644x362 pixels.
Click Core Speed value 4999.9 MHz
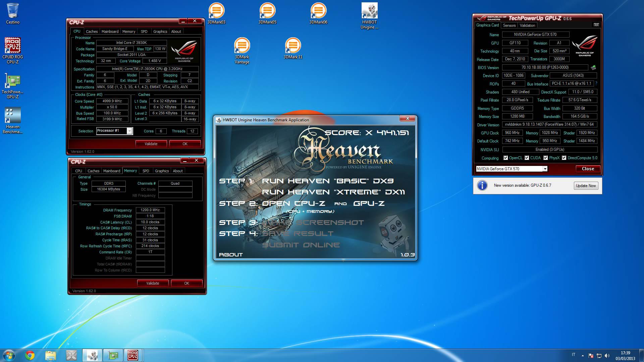click(112, 101)
